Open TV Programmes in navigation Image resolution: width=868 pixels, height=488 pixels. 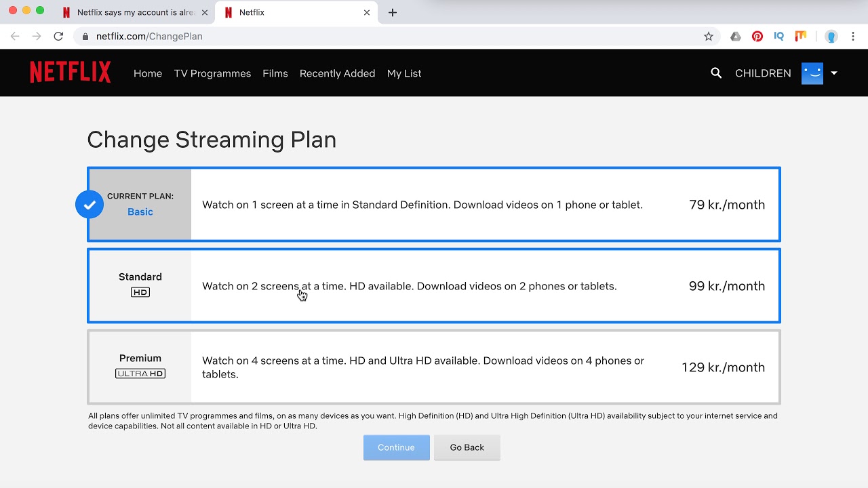pos(212,73)
